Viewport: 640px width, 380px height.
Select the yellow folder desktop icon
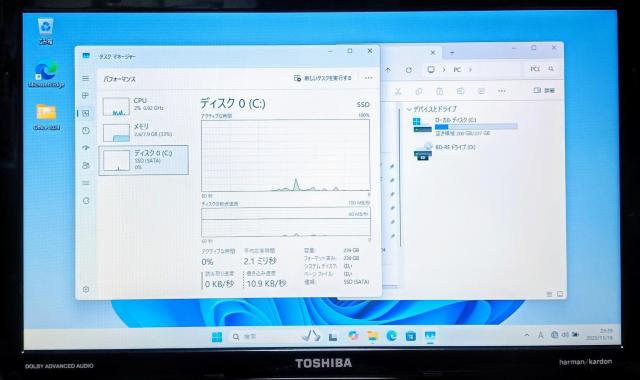(x=46, y=117)
